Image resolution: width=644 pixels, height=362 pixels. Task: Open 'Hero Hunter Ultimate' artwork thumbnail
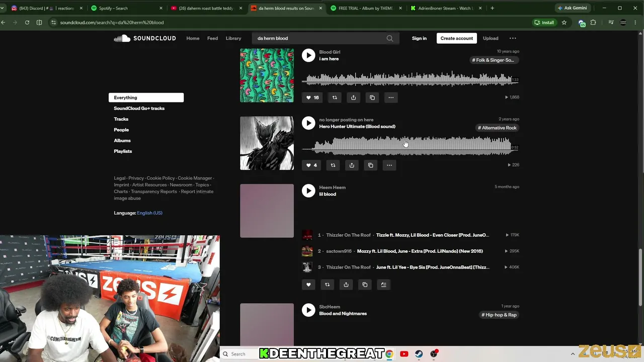(267, 143)
